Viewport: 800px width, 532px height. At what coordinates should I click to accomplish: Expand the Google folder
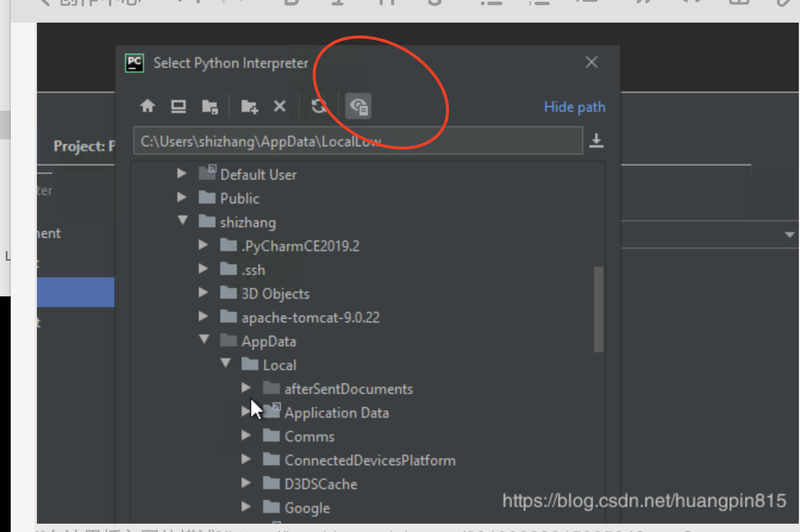point(246,508)
